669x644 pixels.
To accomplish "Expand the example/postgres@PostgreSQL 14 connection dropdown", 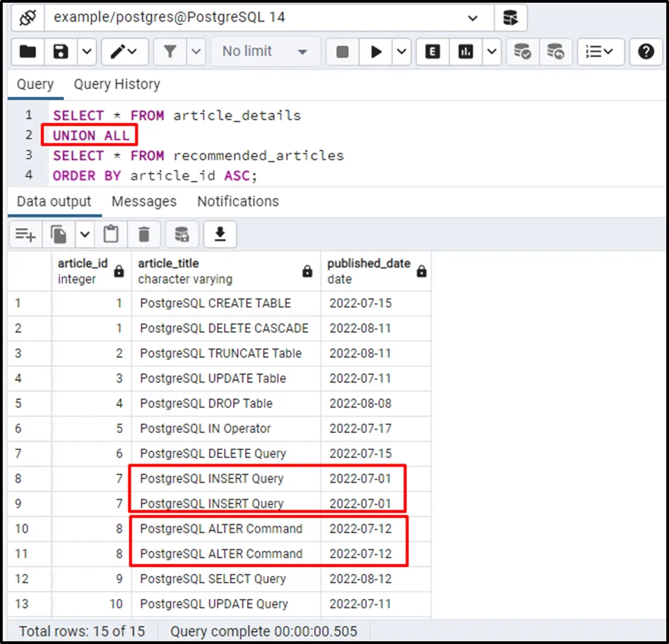I will coord(473,18).
